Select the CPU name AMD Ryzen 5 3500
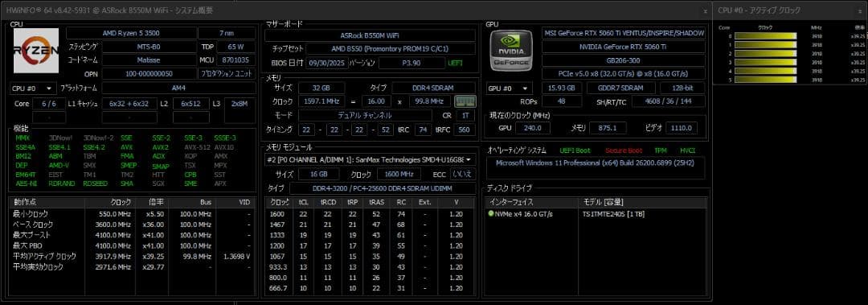This screenshot has height=305, width=868. tap(130, 33)
